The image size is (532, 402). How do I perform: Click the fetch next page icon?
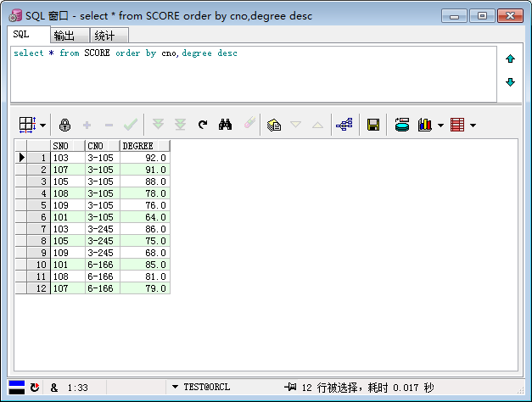[158, 124]
